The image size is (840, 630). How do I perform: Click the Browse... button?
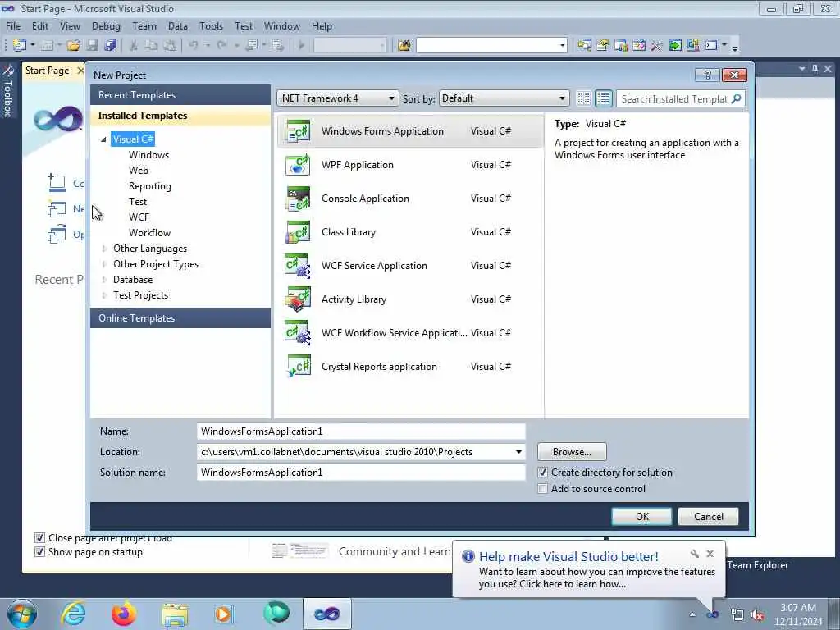[572, 452]
